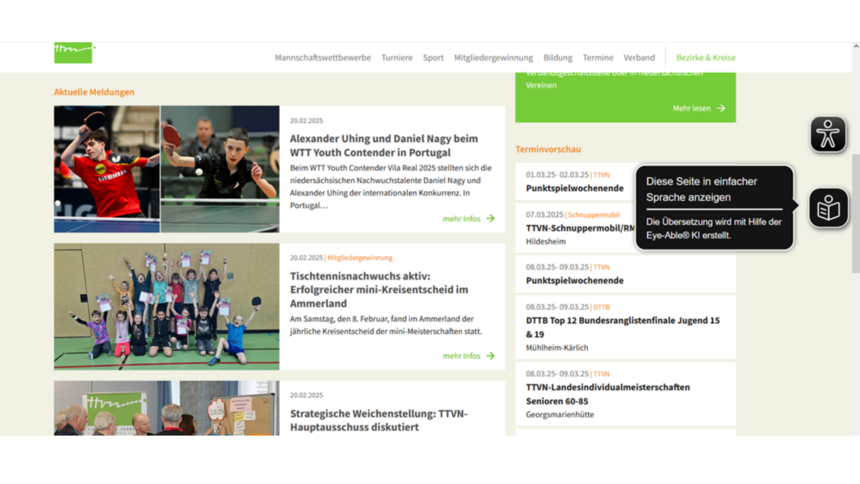
Task: Go to Termine in navigation
Action: point(598,58)
